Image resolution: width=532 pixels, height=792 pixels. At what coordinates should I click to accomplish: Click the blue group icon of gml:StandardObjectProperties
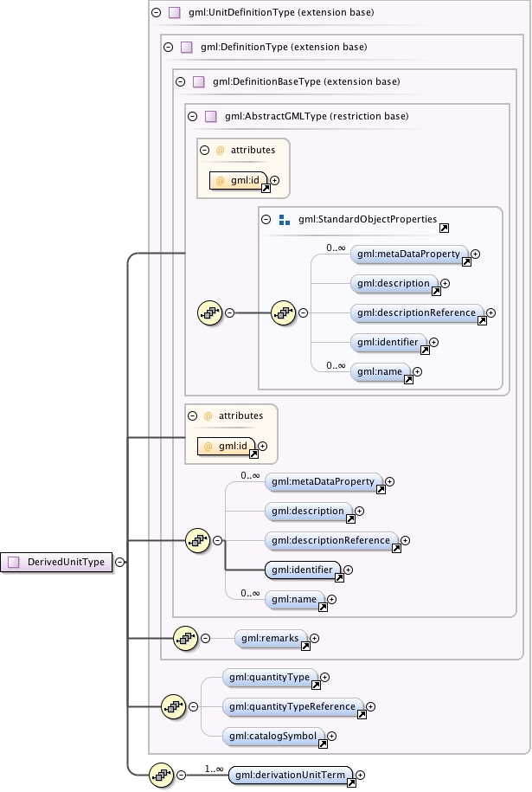[285, 220]
